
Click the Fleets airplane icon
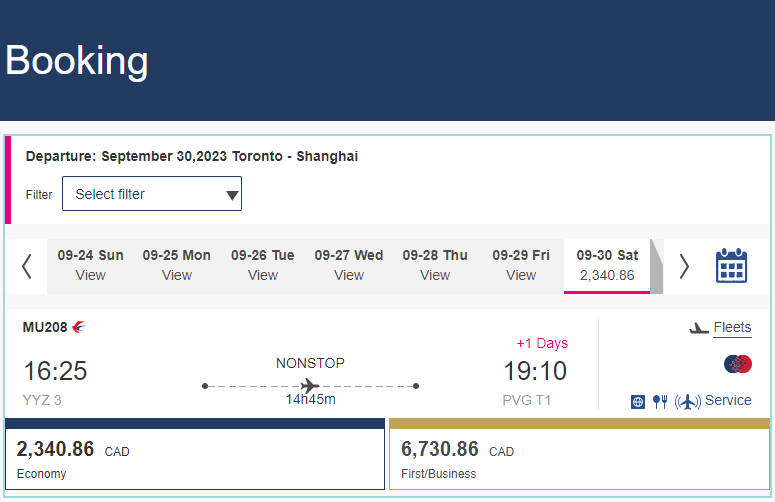click(698, 328)
